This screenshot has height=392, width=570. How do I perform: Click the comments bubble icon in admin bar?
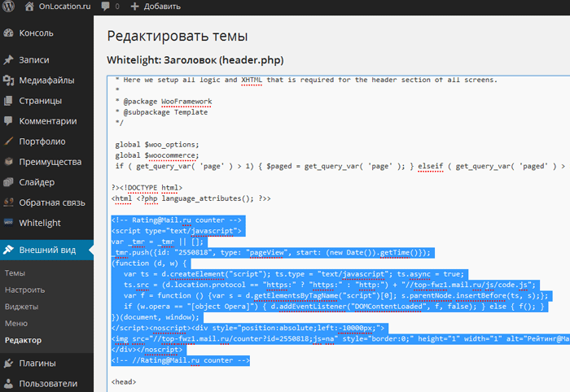tap(105, 7)
